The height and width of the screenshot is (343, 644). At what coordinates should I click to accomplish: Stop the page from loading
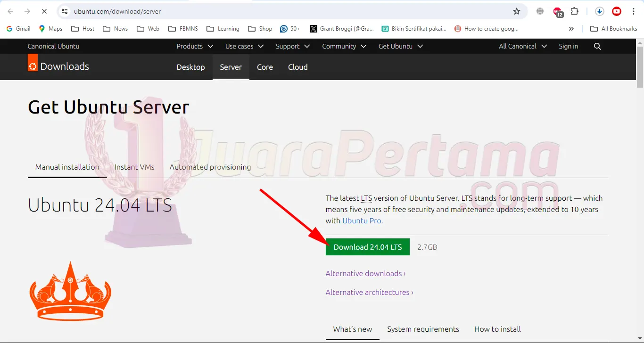(44, 11)
